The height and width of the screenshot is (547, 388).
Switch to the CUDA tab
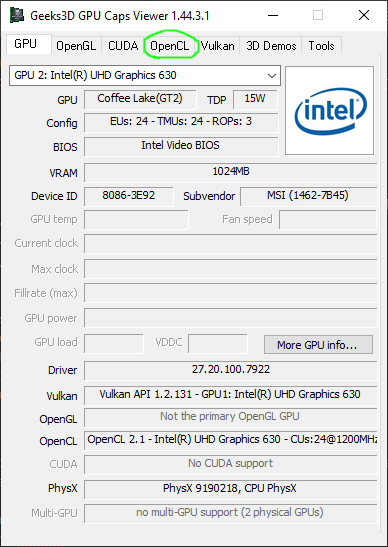(x=123, y=46)
